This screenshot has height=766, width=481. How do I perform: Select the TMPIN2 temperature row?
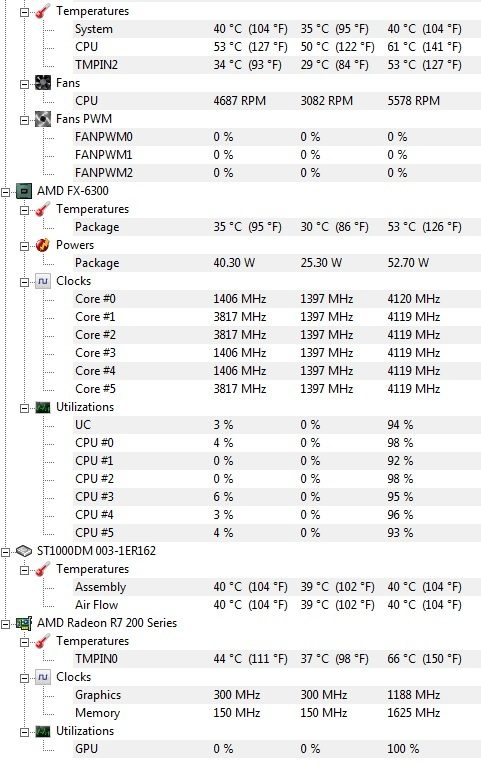276,65
